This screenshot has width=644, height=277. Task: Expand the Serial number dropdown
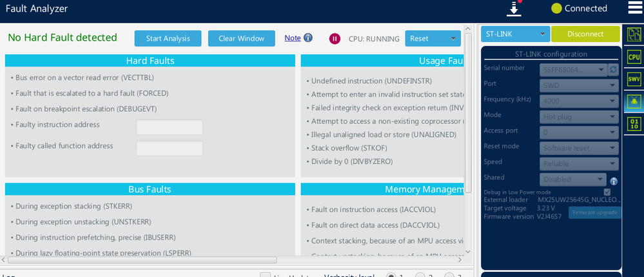[573, 70]
